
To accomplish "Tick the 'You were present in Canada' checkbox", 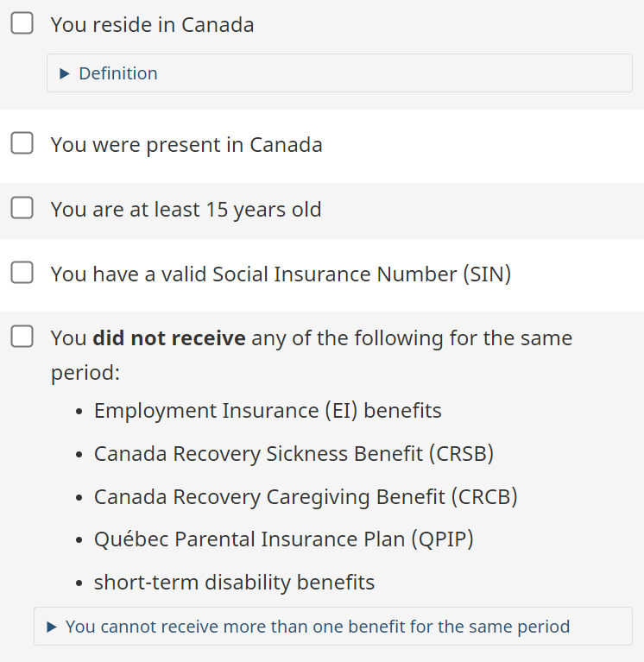I will pyautogui.click(x=22, y=143).
